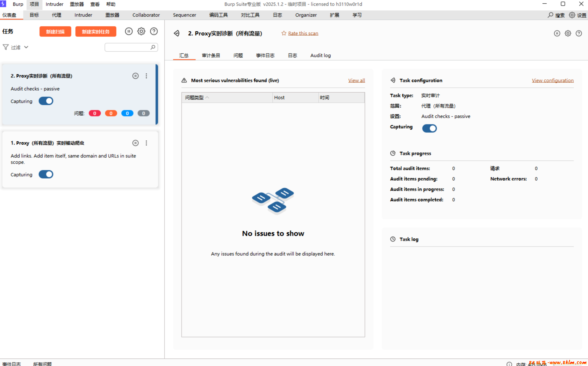Image resolution: width=588 pixels, height=366 pixels.
Task: Click the top-right 设置 gear icon
Action: [x=572, y=15]
